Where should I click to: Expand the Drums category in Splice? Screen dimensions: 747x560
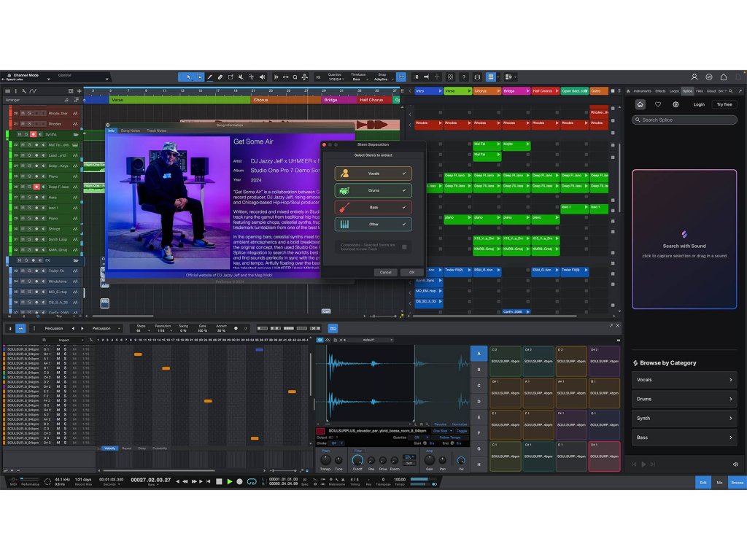tap(684, 399)
